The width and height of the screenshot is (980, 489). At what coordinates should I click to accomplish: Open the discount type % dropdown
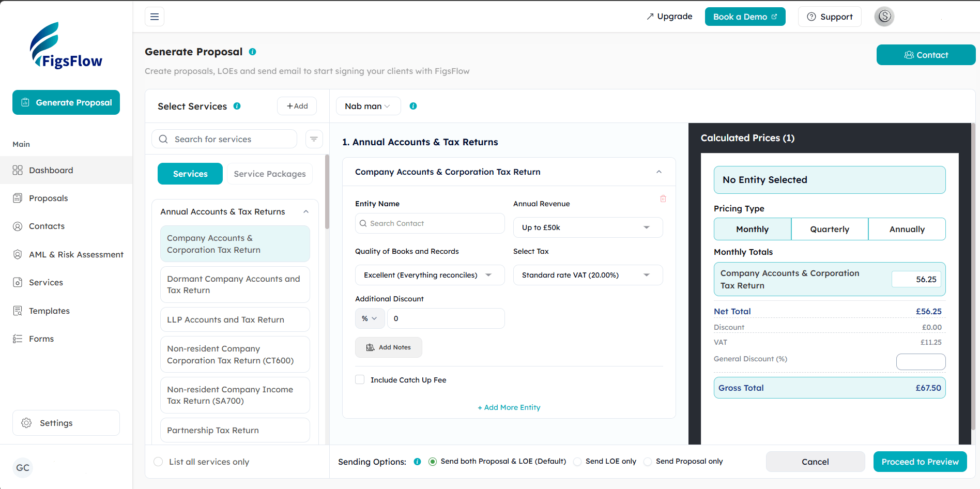tap(370, 318)
